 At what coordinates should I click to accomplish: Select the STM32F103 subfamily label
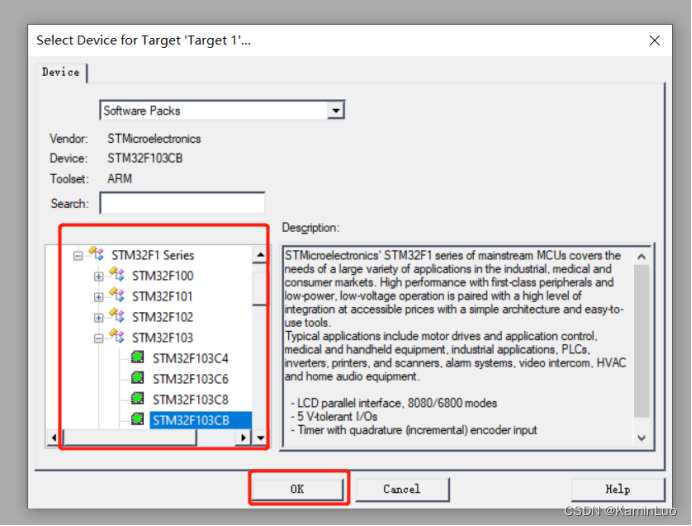[163, 338]
